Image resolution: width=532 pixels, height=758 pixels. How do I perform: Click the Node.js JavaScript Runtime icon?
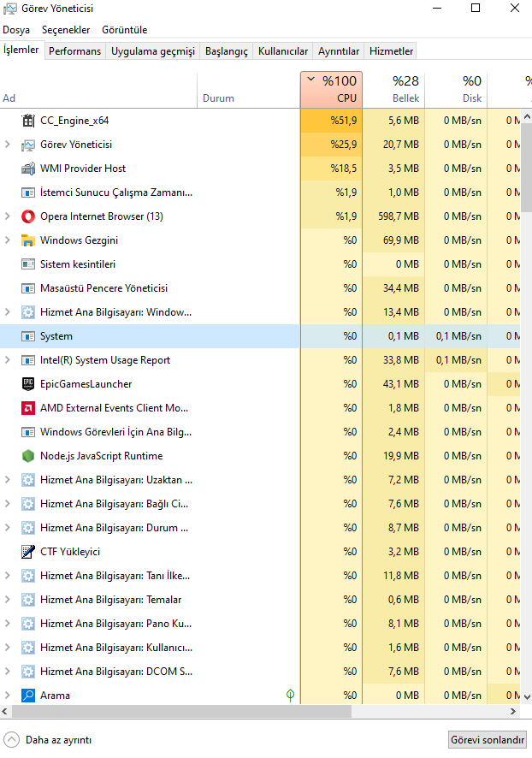(x=28, y=456)
